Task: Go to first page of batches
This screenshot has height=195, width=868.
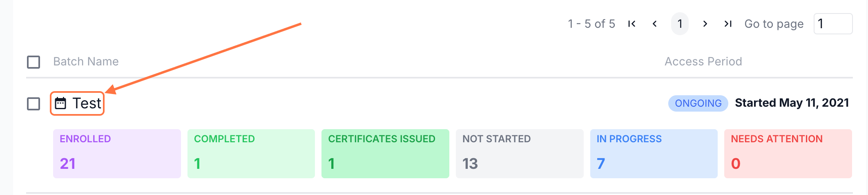Action: 631,24
